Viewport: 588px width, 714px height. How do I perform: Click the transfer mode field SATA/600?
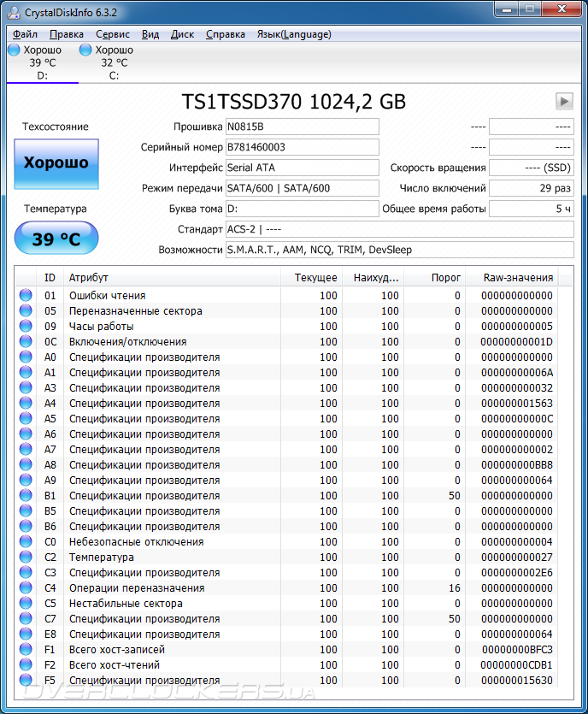pyautogui.click(x=303, y=188)
